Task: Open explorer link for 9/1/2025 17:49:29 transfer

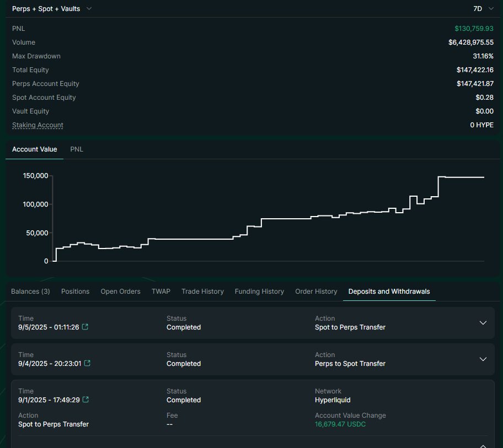Action: 85,400
